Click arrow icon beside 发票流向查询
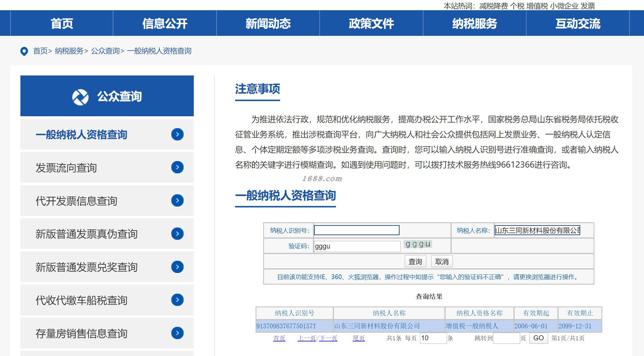 [x=177, y=167]
